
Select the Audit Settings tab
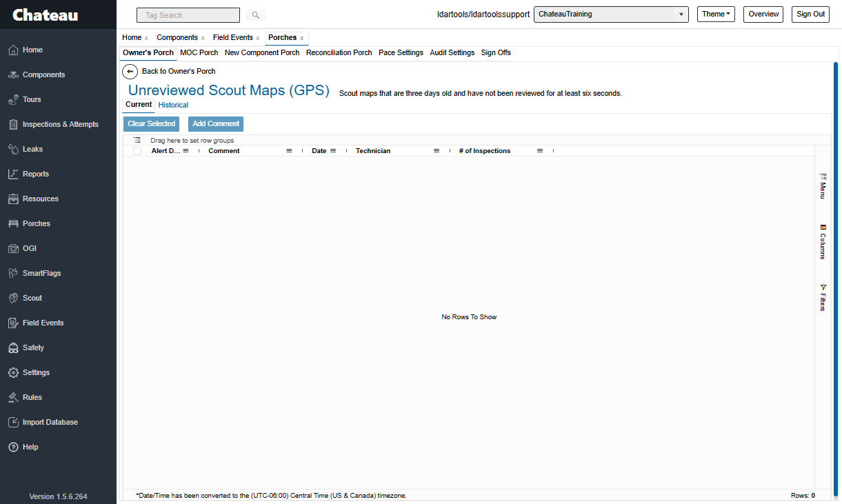(x=452, y=52)
